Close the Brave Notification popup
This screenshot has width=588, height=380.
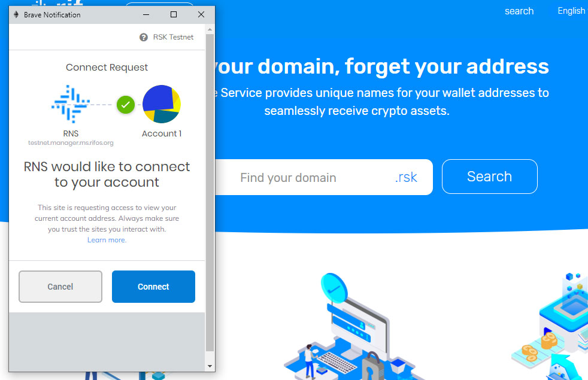coord(201,14)
